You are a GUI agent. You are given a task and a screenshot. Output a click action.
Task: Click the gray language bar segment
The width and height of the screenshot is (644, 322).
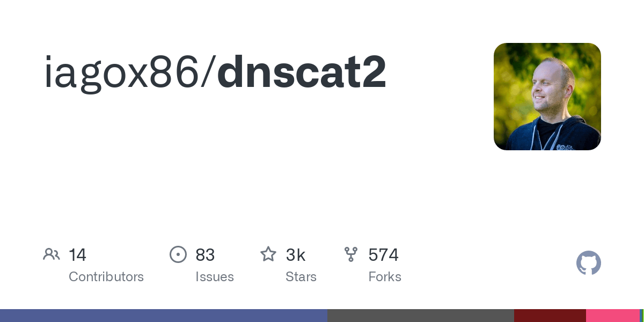421,316
